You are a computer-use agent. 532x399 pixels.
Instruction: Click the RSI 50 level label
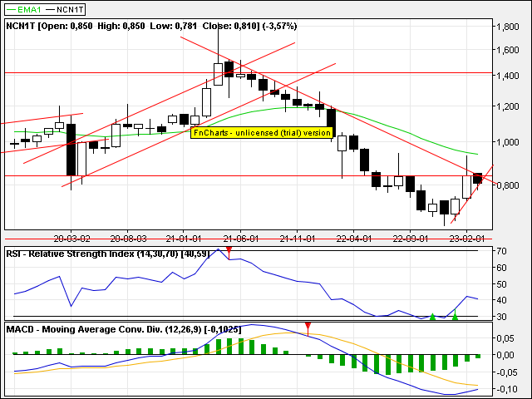502,284
